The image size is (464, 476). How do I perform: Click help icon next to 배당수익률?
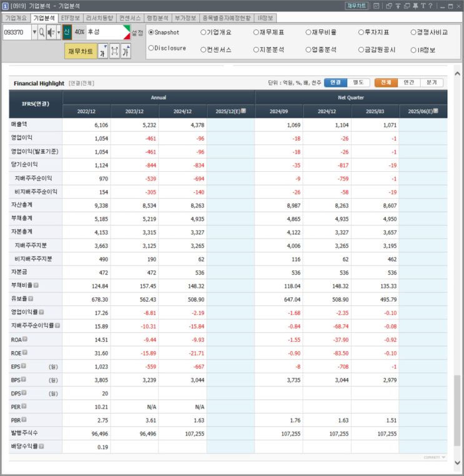coord(42,446)
